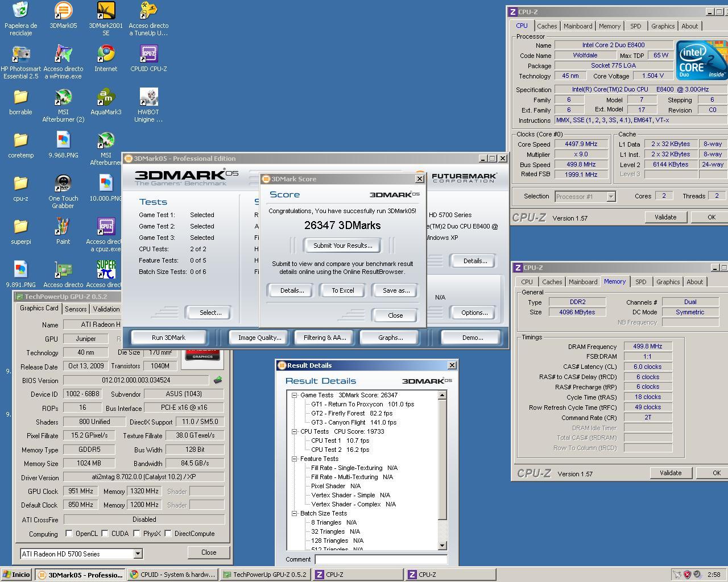728x582 pixels.
Task: Click the Graphs... button in 3DMark05
Action: pos(390,338)
